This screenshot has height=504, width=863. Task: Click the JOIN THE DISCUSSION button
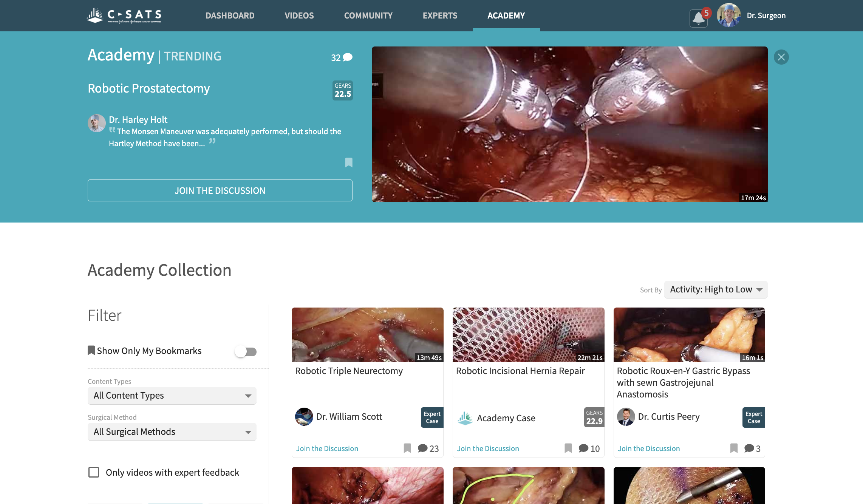220,190
